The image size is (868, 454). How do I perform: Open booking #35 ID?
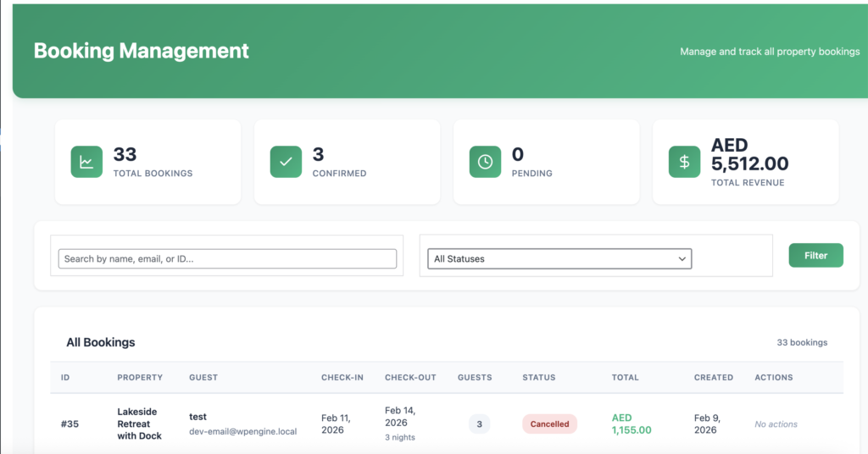70,424
